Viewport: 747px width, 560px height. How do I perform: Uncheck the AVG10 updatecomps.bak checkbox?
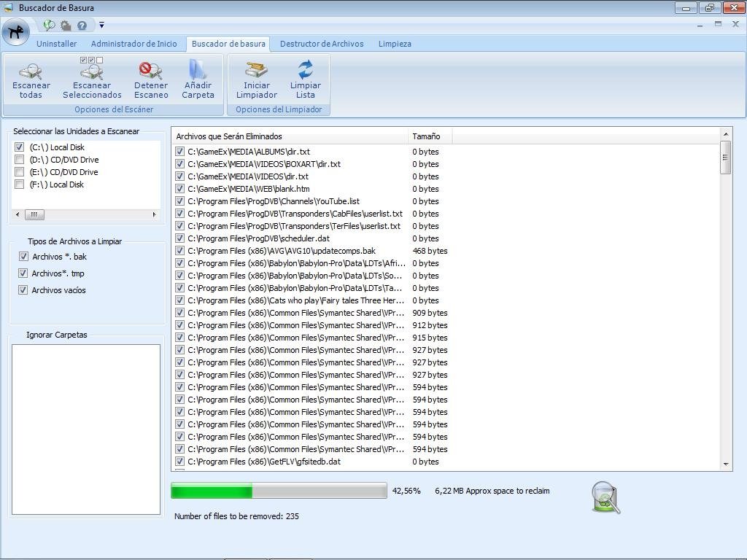pyautogui.click(x=179, y=251)
